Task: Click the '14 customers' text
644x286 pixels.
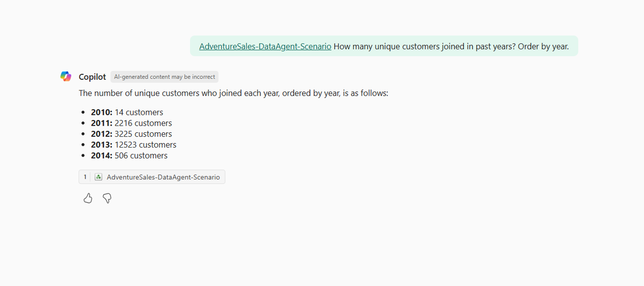Action: (139, 112)
